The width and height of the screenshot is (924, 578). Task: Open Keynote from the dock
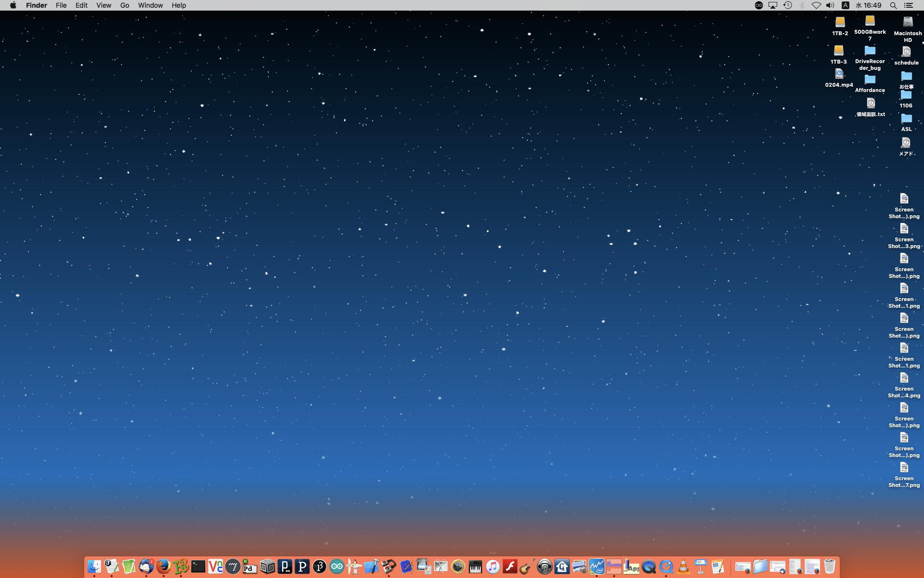tap(701, 566)
